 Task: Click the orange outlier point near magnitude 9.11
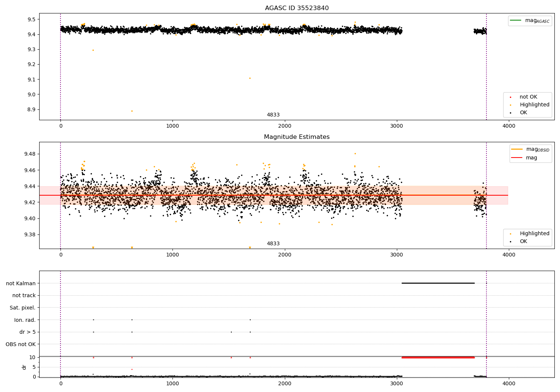[250, 78]
